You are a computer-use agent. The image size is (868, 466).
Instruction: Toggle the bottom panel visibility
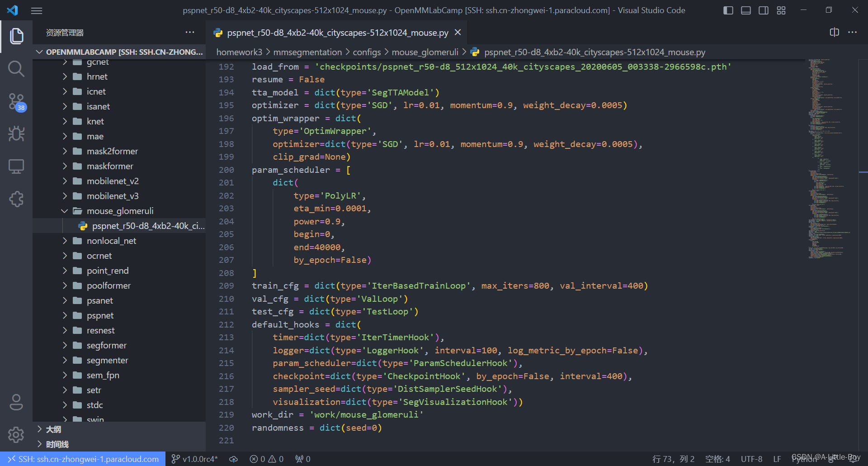[x=746, y=10]
